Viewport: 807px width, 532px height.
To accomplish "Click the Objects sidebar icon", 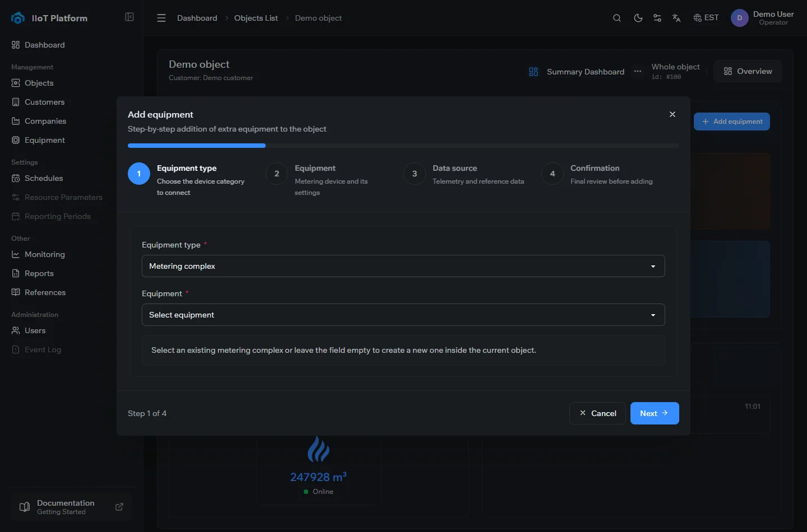I will tap(16, 83).
